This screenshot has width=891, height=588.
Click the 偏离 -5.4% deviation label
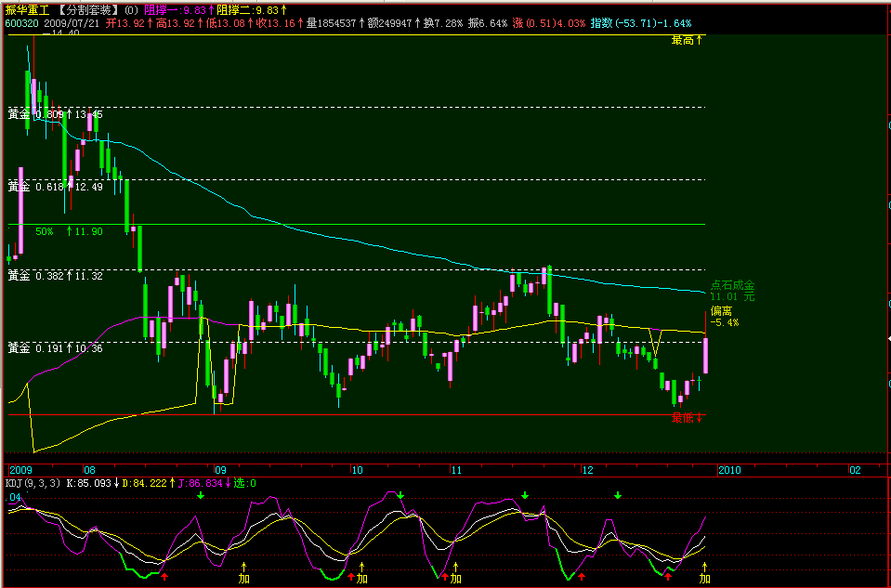pyautogui.click(x=724, y=316)
